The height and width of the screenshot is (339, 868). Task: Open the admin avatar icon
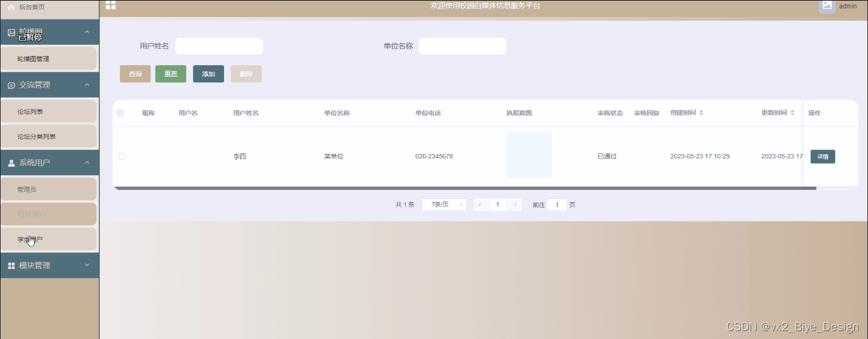[x=827, y=5]
